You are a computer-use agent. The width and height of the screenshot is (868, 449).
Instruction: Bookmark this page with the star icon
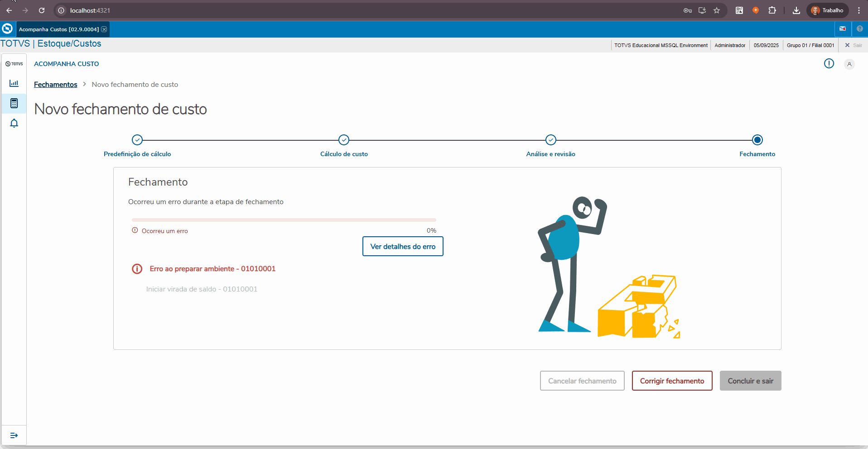(x=717, y=10)
